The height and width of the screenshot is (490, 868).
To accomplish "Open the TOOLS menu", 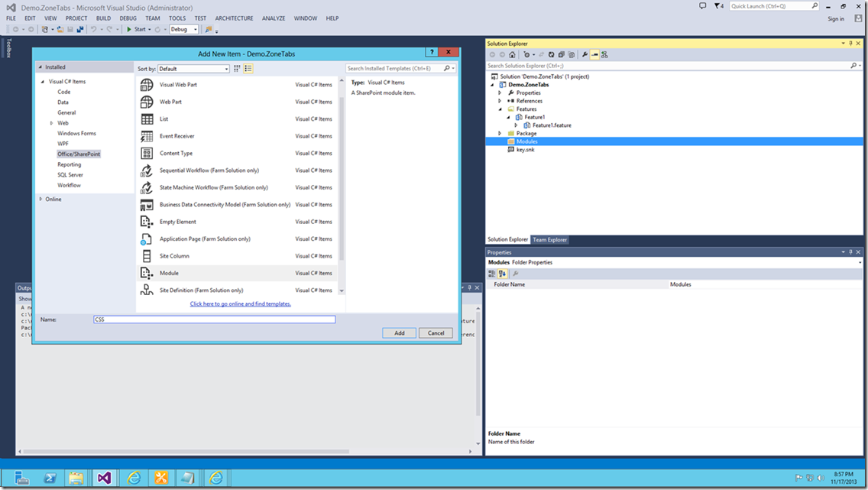I will [177, 18].
